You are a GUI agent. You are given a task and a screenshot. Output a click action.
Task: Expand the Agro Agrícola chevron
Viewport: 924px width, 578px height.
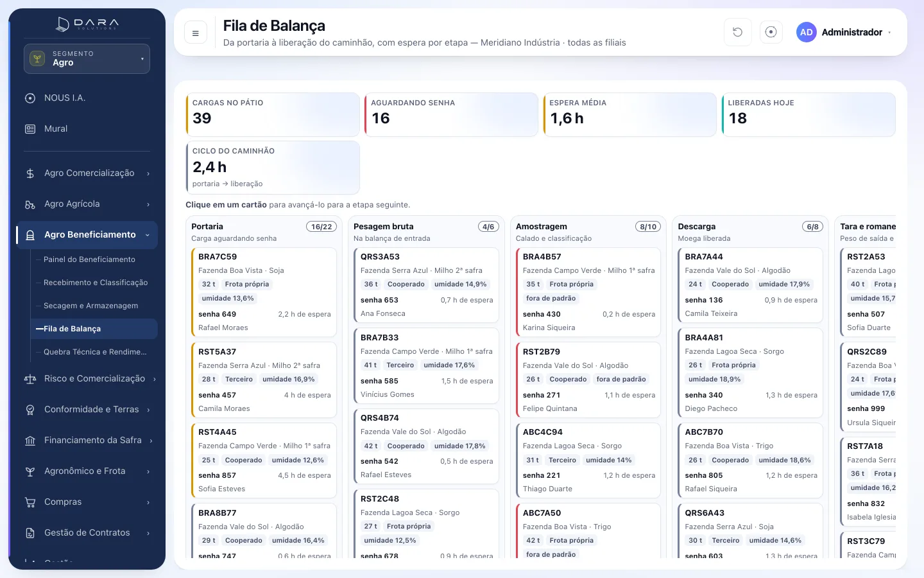148,204
